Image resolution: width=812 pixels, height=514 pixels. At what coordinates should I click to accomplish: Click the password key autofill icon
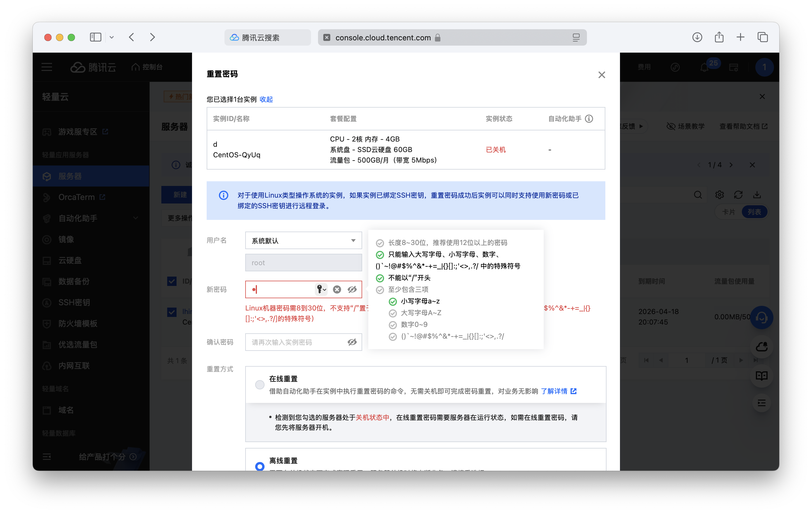coord(321,289)
